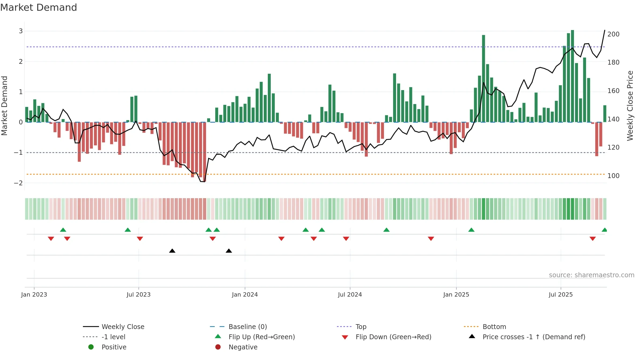Click the dotted purple Top line sample in the legend
The height and width of the screenshot is (362, 644).
click(x=344, y=327)
